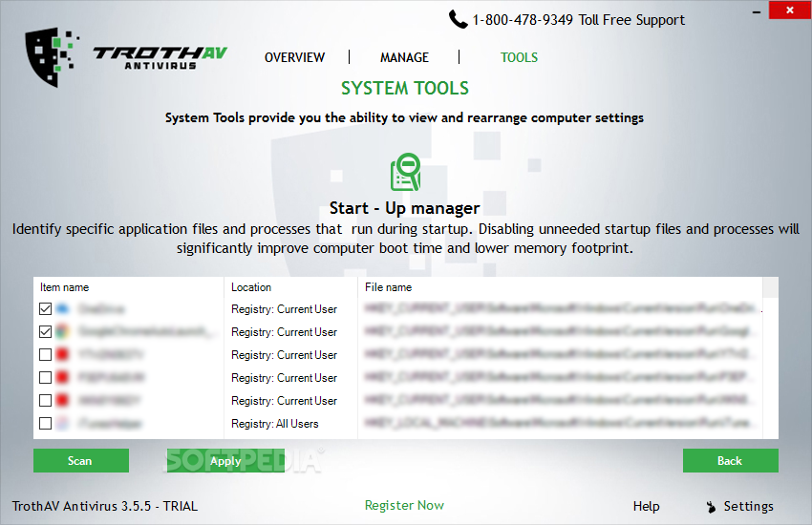This screenshot has width=812, height=525.
Task: Open the OVERVIEW tab
Action: click(x=294, y=57)
